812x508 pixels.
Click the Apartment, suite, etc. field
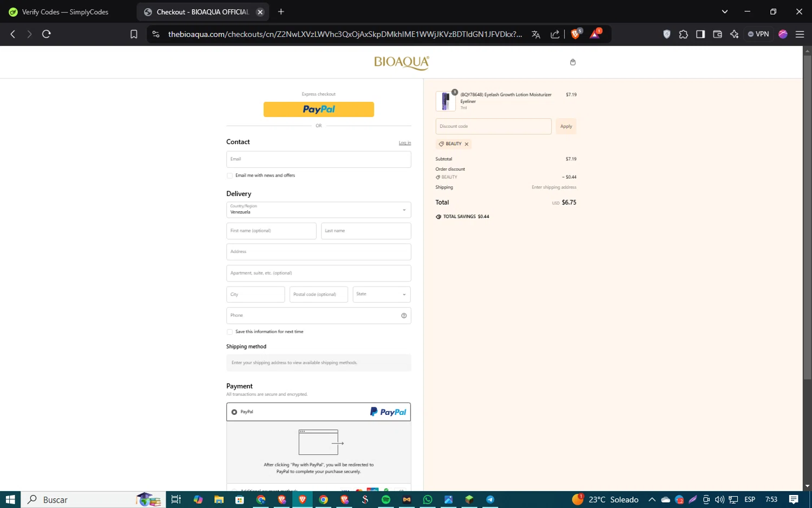pyautogui.click(x=319, y=273)
